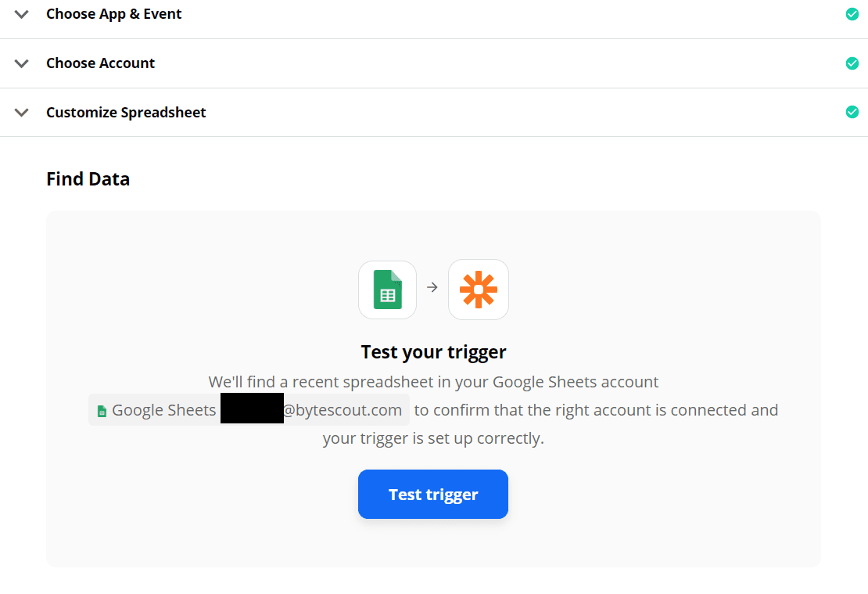This screenshot has height=594, width=868.
Task: Open the Customize Spreadsheet section header
Action: 126,112
